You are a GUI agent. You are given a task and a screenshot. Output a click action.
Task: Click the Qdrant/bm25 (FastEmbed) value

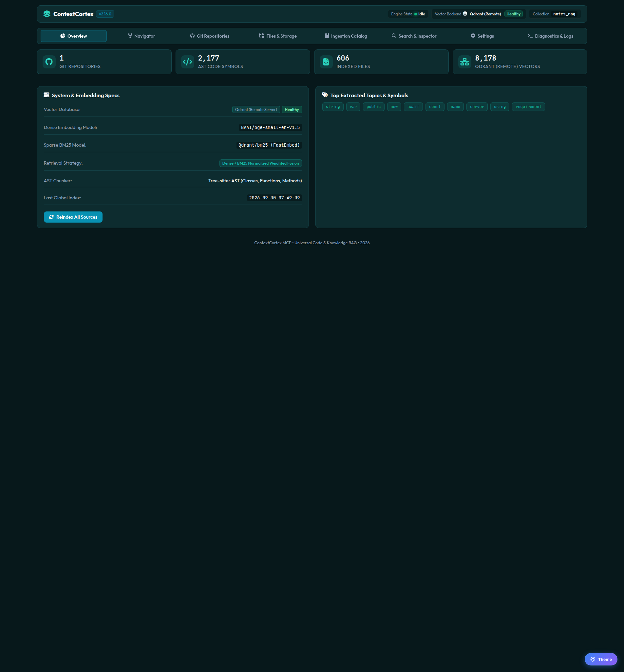269,145
